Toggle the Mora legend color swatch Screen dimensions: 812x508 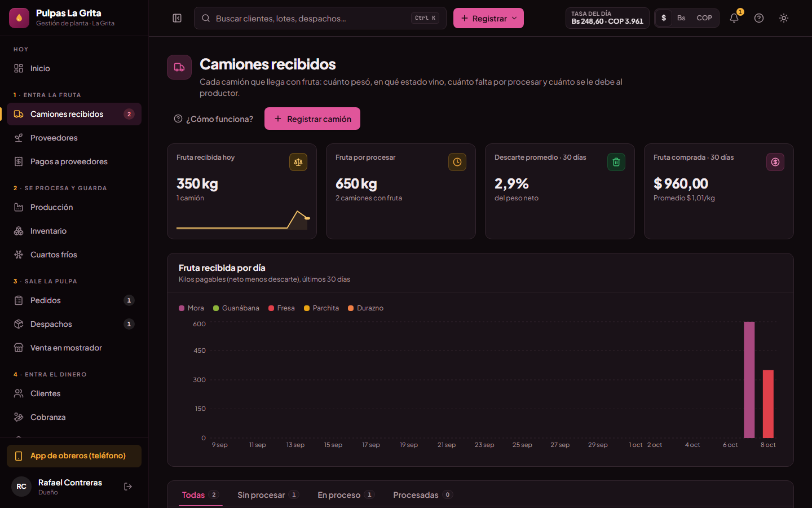pyautogui.click(x=182, y=308)
